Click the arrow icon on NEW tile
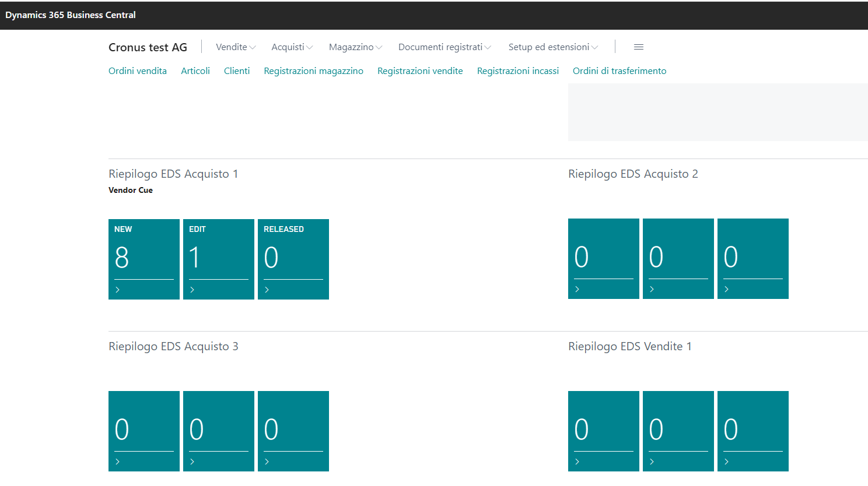Viewport: 868px width, 486px height. 118,290
